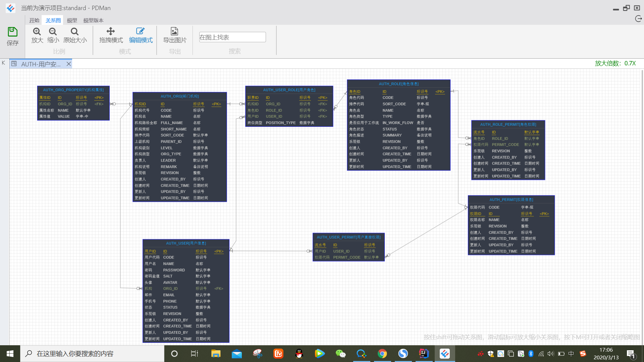The width and height of the screenshot is (644, 362).
Task: Click PARENT_ID field in AUTH_ORG table
Action: (171, 142)
